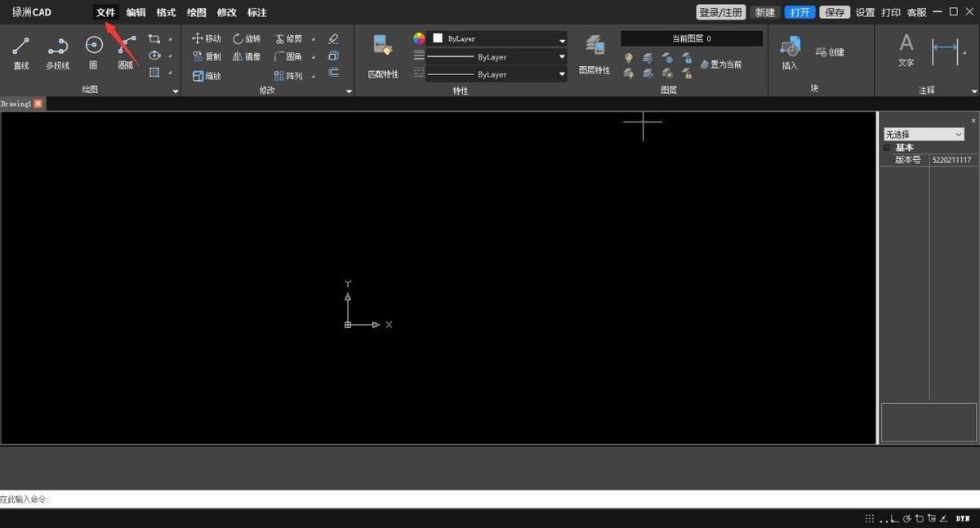Toggle the layer lock padlock icon

[x=687, y=58]
